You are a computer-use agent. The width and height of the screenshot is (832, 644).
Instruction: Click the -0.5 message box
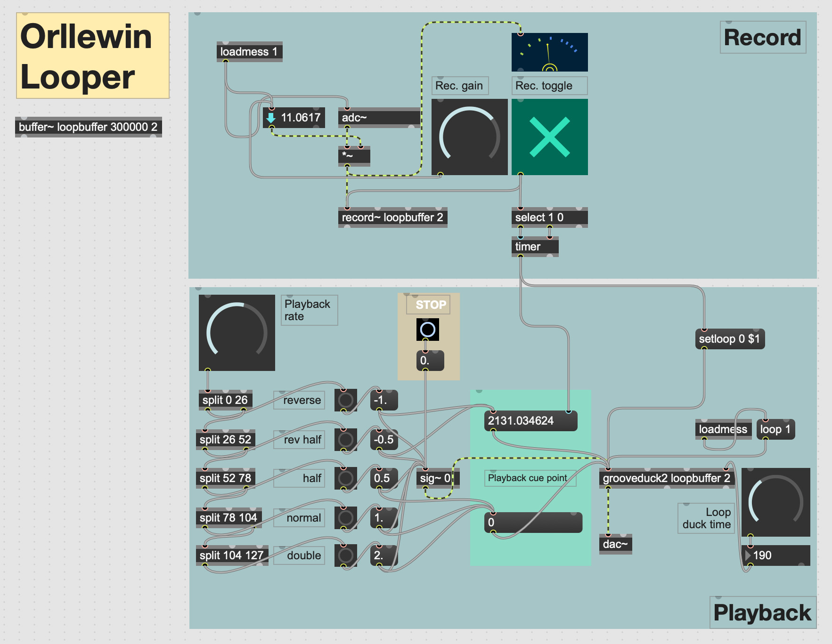[384, 440]
